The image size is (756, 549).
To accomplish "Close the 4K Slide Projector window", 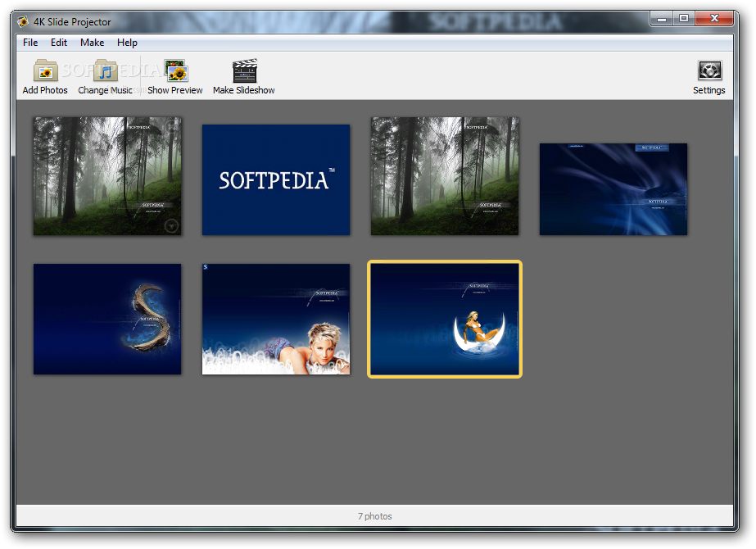I will pyautogui.click(x=714, y=18).
